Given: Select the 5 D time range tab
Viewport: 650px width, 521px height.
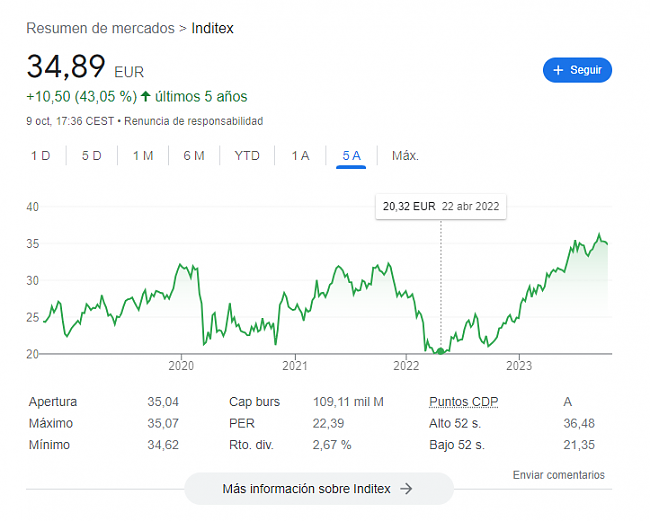Looking at the screenshot, I should click(x=92, y=156).
